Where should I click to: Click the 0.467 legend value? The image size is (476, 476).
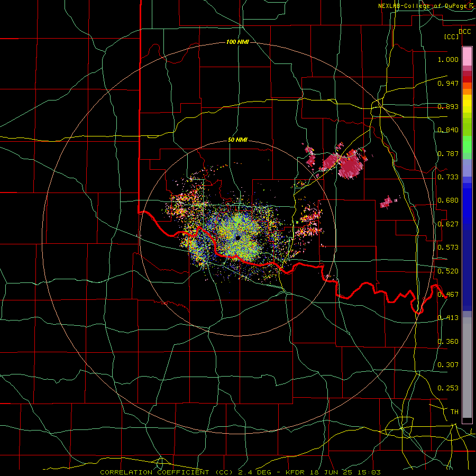pos(448,294)
